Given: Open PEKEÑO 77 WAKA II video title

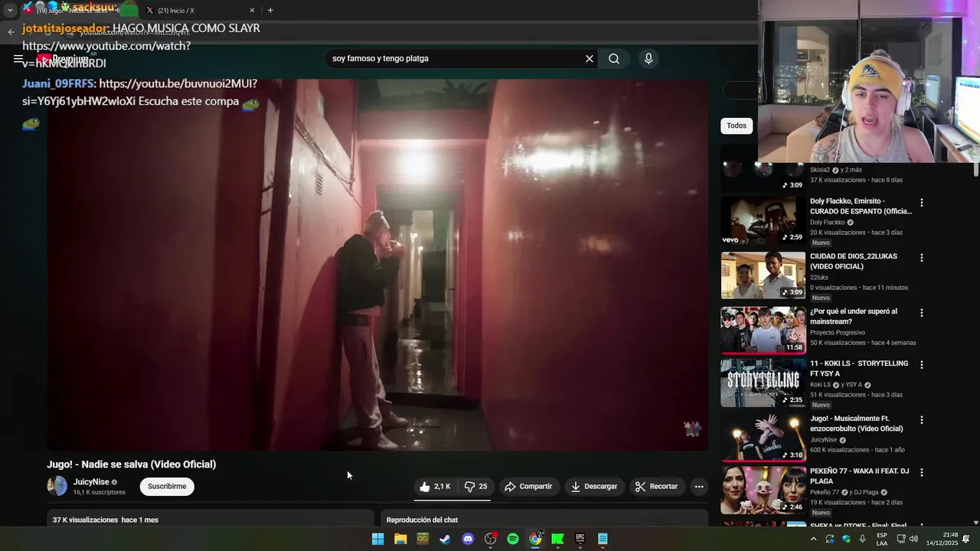Looking at the screenshot, I should click(859, 476).
